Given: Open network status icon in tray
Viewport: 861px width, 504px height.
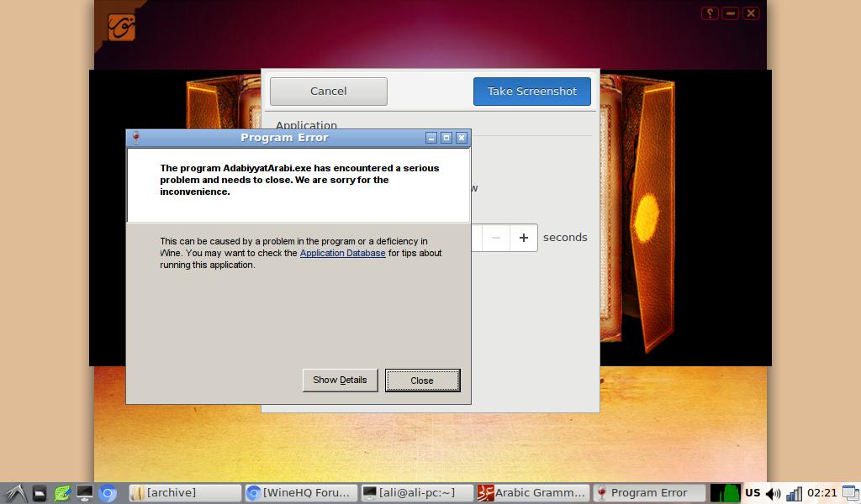Looking at the screenshot, I should click(794, 494).
